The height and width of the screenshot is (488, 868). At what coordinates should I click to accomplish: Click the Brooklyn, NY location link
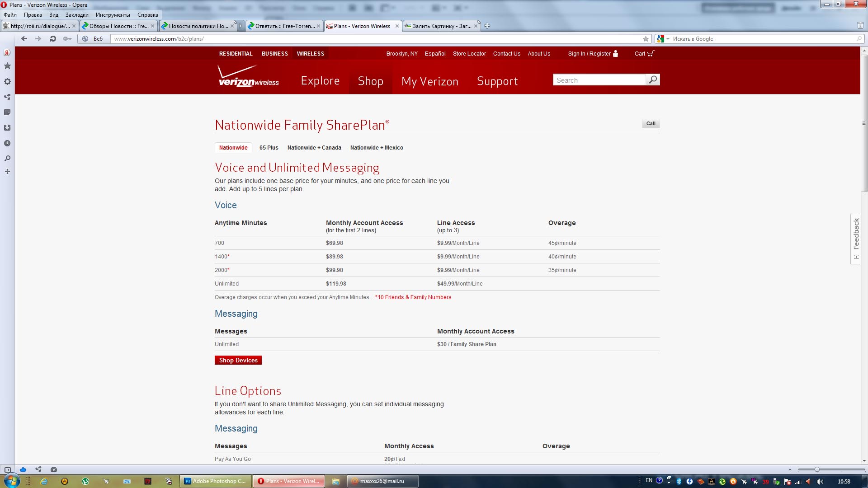[x=401, y=53]
